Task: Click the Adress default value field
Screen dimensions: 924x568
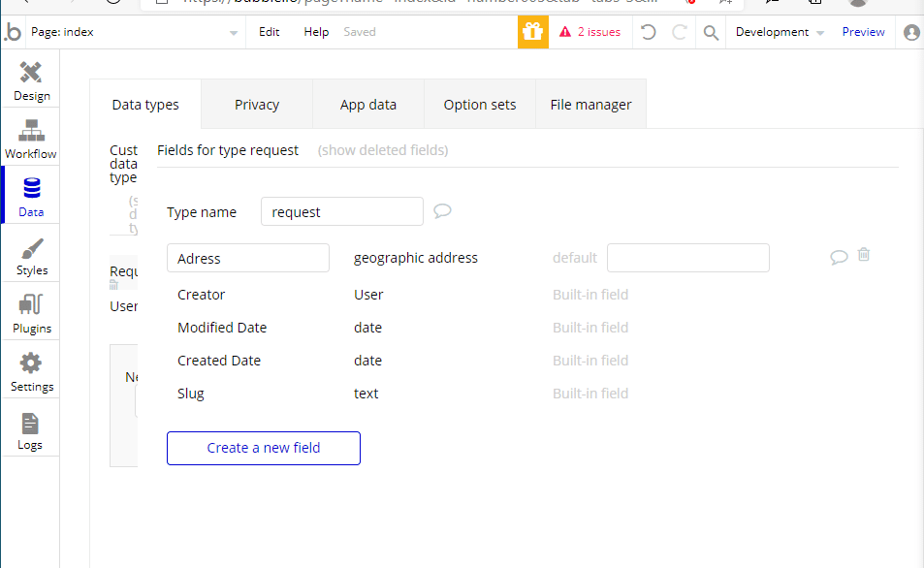Action: (687, 258)
